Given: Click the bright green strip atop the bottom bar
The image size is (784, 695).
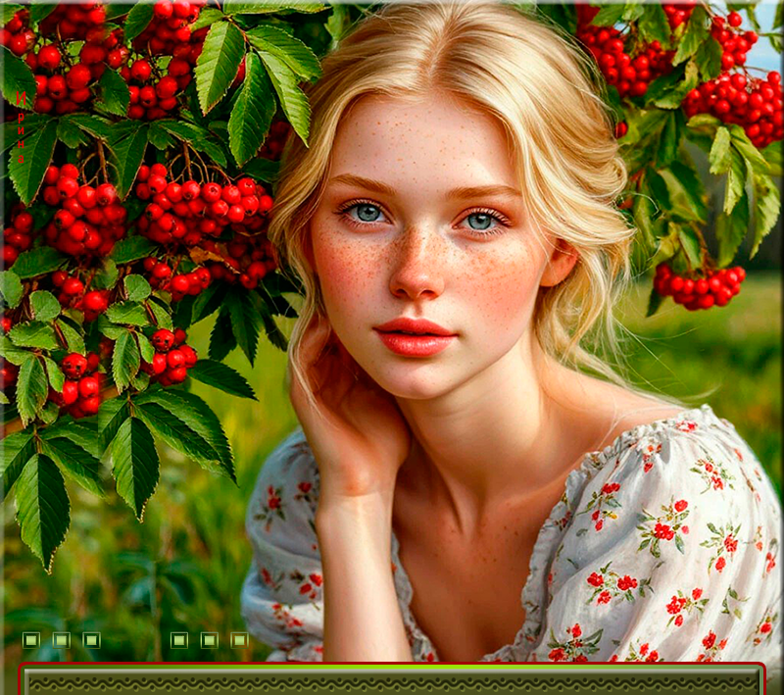Looking at the screenshot, I should click(x=392, y=668).
